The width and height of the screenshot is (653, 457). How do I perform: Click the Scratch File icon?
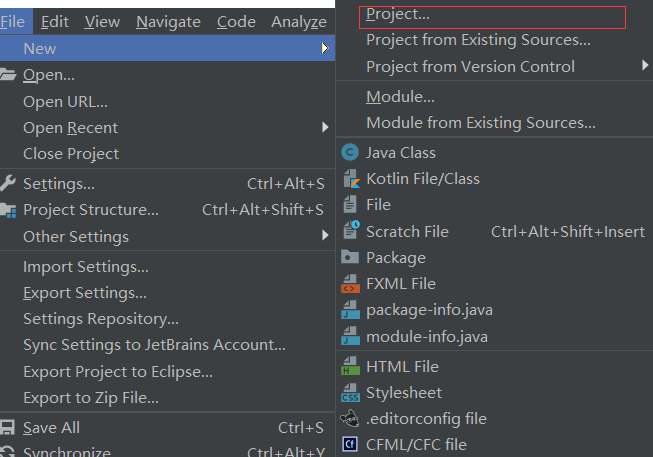[351, 230]
